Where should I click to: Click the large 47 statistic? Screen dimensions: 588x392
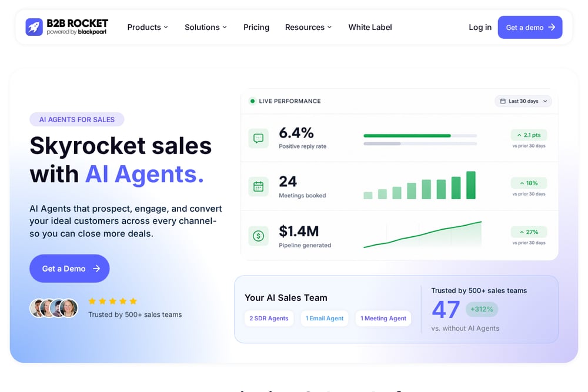point(446,310)
